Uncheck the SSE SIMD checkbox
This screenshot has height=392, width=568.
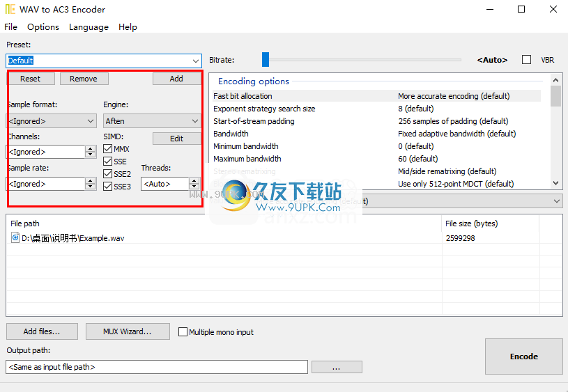pos(107,162)
